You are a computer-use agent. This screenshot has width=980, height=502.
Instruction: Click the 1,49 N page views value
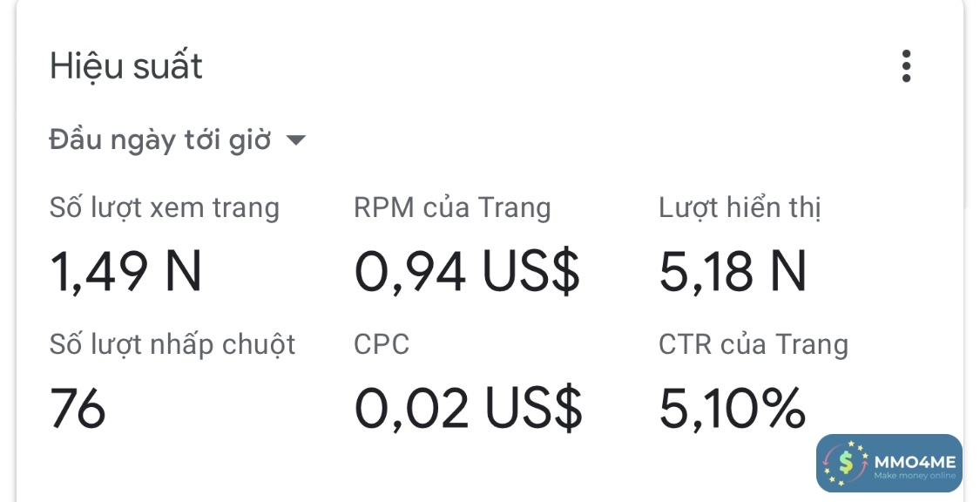click(x=125, y=271)
